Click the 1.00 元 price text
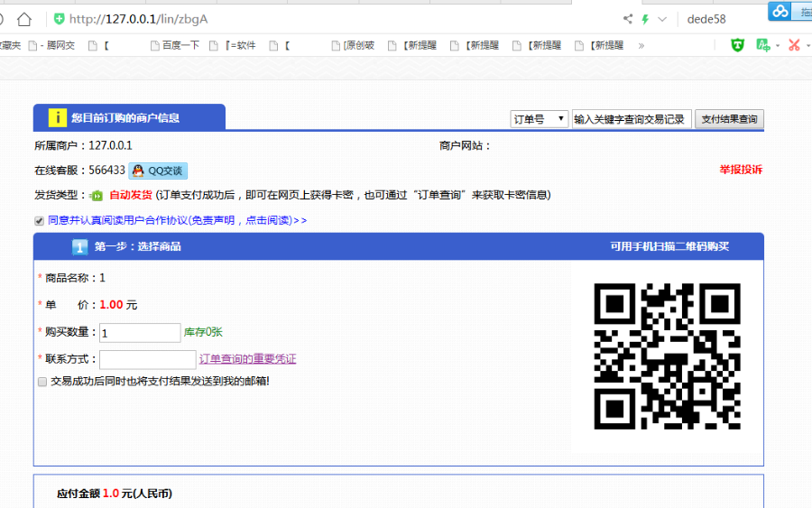The width and height of the screenshot is (812, 508). coord(118,305)
